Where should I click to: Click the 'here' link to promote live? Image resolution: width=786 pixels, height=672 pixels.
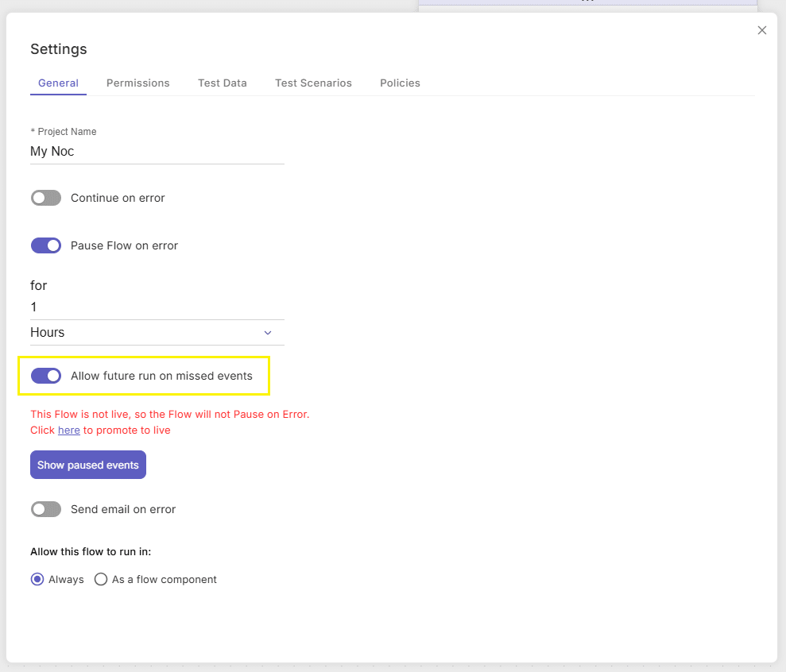pyautogui.click(x=68, y=431)
